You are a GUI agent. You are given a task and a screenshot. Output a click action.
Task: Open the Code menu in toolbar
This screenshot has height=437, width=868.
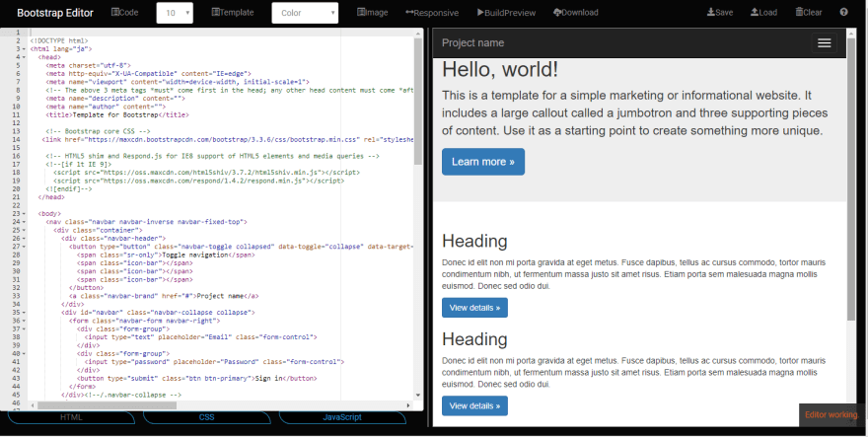[125, 12]
